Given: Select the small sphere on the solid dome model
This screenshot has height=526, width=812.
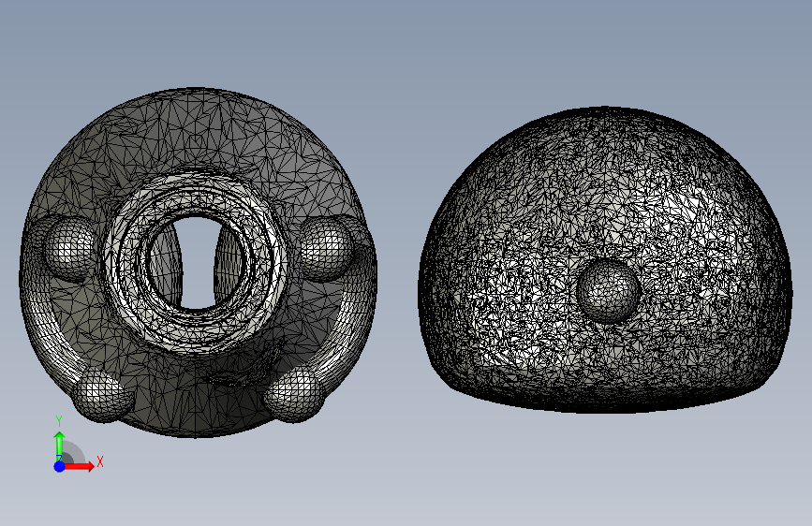Looking at the screenshot, I should (x=608, y=290).
